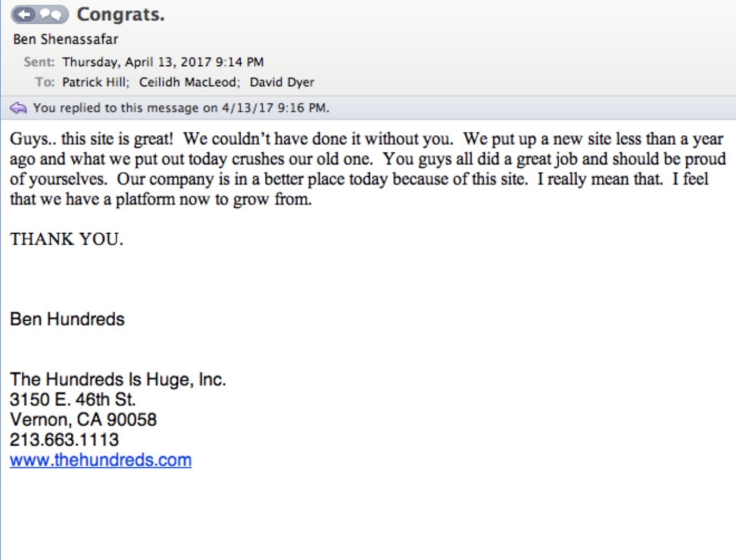Click recipient David Dyer

[282, 82]
